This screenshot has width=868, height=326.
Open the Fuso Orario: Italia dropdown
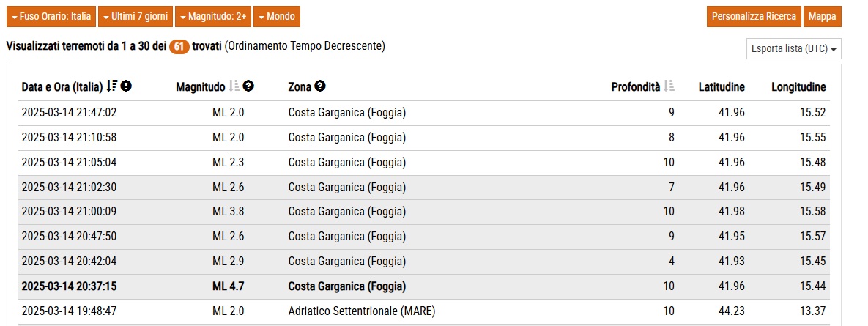coord(51,17)
